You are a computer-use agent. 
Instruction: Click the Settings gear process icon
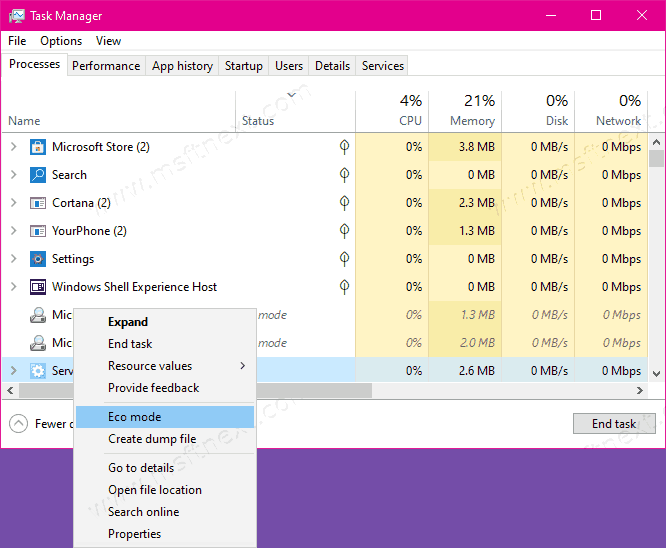(x=38, y=259)
